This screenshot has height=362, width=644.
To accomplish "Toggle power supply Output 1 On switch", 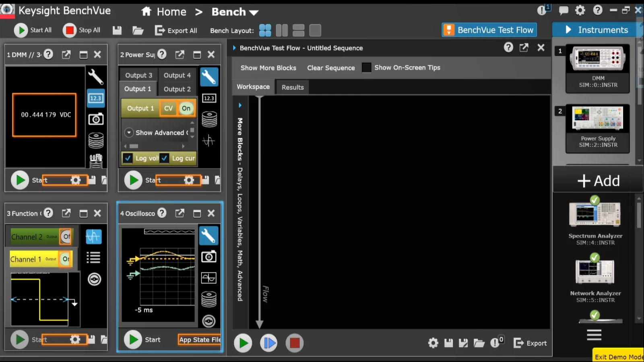I will click(x=186, y=108).
